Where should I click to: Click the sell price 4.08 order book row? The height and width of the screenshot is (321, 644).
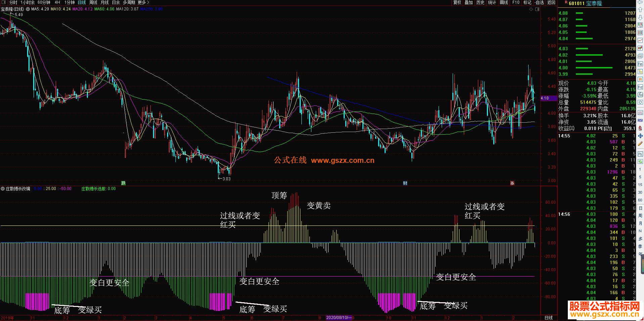(597, 13)
